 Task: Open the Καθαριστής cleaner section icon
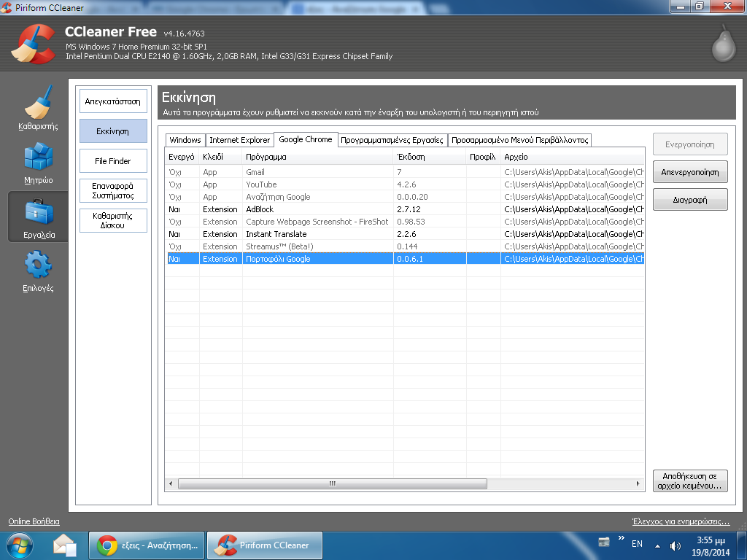coord(38,104)
